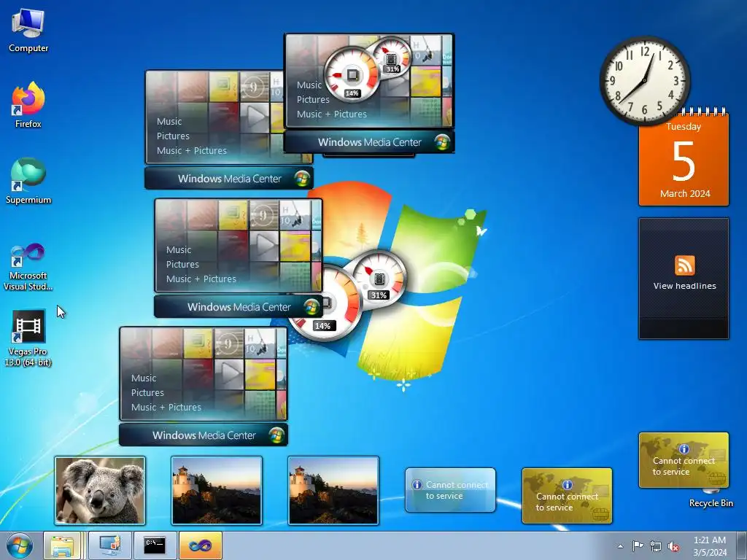This screenshot has width=747, height=560.
Task: Select Music in Media Center gadget above koala
Action: pos(144,378)
